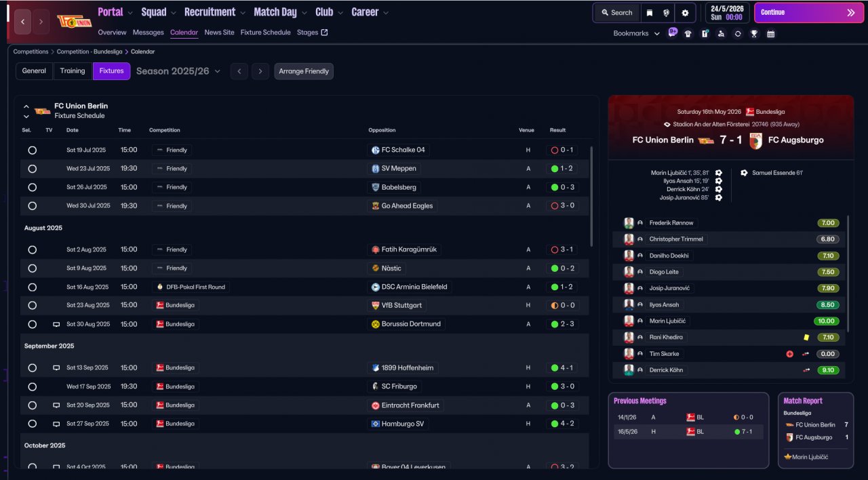Select the 14/1/26 previous meeting row

pos(688,418)
